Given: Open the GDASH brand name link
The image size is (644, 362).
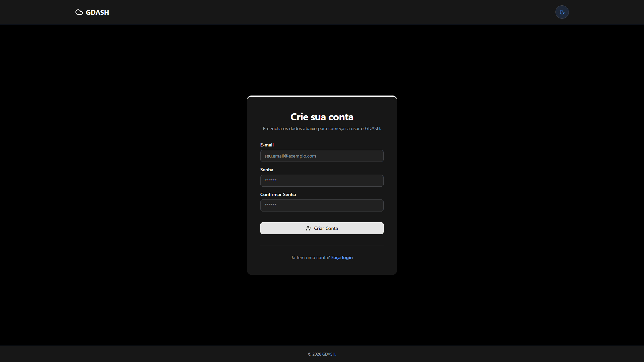Looking at the screenshot, I should (x=97, y=12).
